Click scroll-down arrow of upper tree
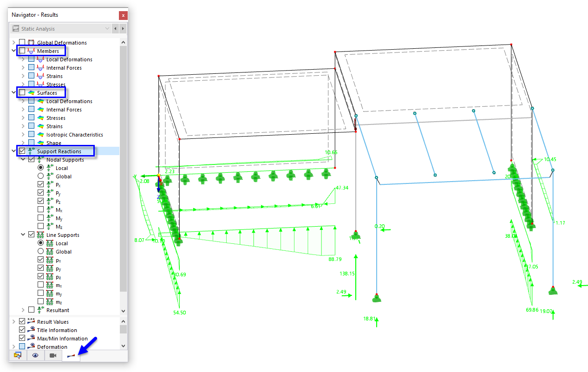The width and height of the screenshot is (588, 372). (123, 311)
